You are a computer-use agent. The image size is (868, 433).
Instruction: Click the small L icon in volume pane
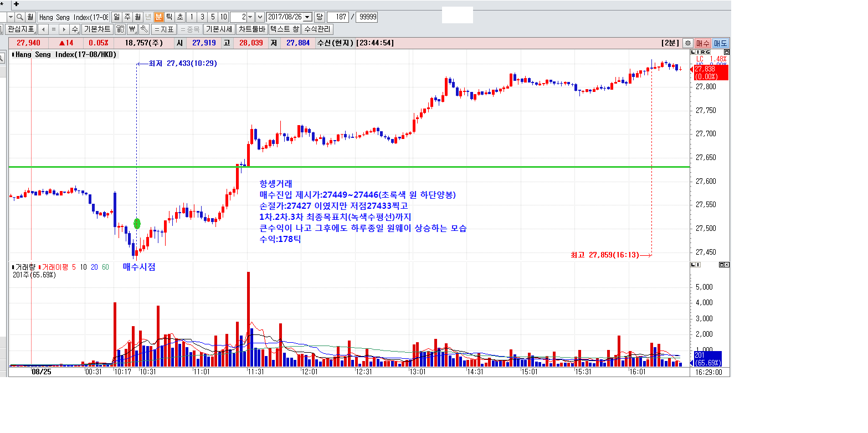point(693,265)
